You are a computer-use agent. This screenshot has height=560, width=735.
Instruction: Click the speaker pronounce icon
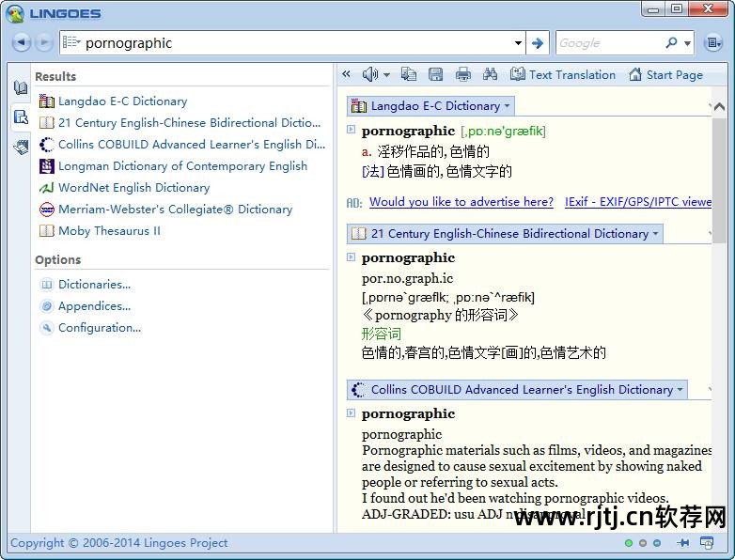pos(369,74)
